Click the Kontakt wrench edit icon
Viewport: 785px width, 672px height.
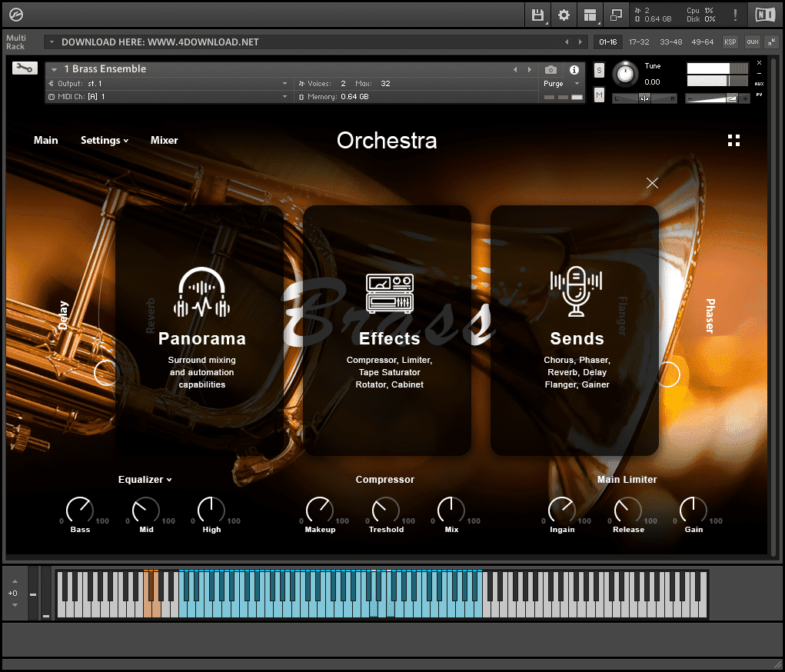click(25, 68)
